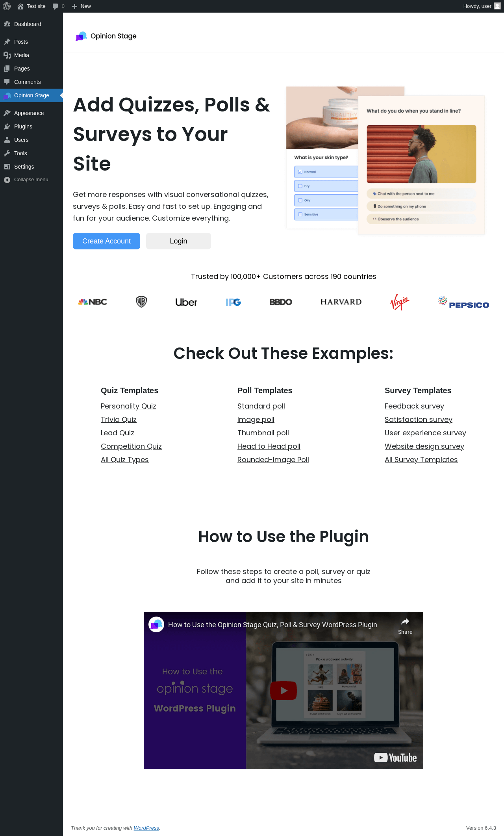
Task: Click the Posts pin icon
Action: coord(7,42)
